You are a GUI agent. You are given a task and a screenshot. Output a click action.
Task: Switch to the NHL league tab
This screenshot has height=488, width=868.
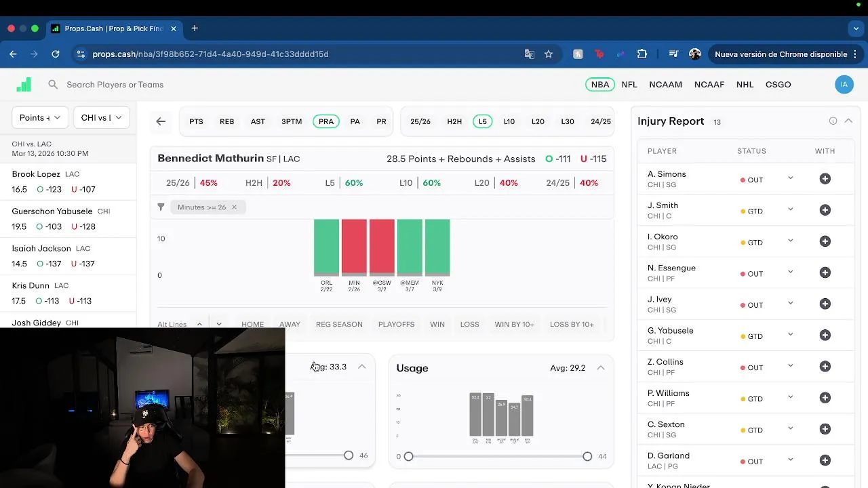pyautogui.click(x=745, y=85)
